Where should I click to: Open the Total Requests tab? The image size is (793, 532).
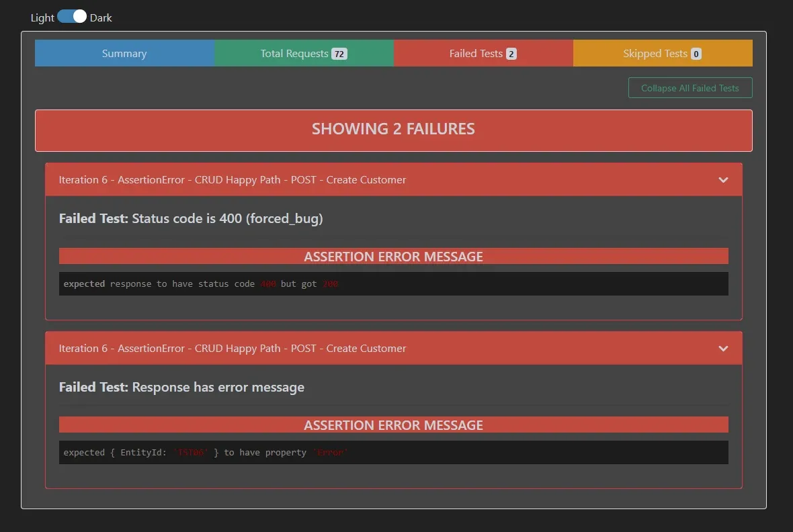pos(294,53)
